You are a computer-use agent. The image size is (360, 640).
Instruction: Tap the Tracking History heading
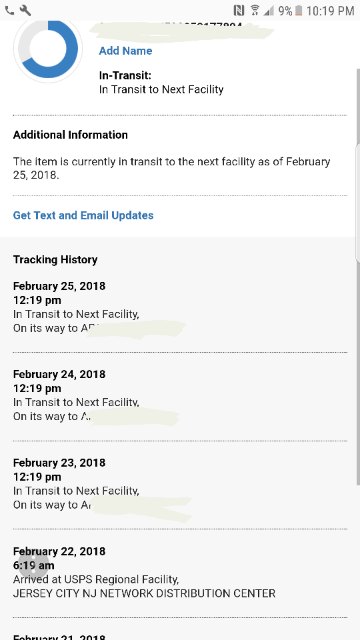pos(55,260)
